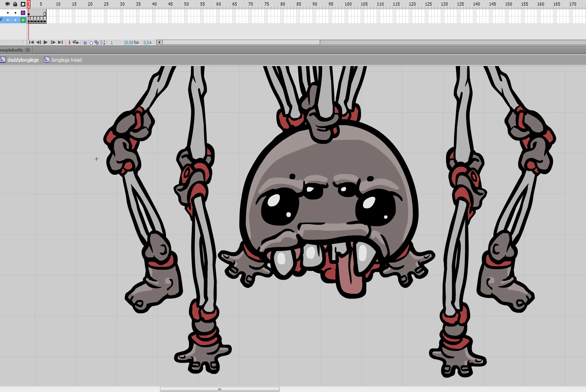
Task: Click the stage horizontal scrollbar thumb
Action: click(220, 390)
